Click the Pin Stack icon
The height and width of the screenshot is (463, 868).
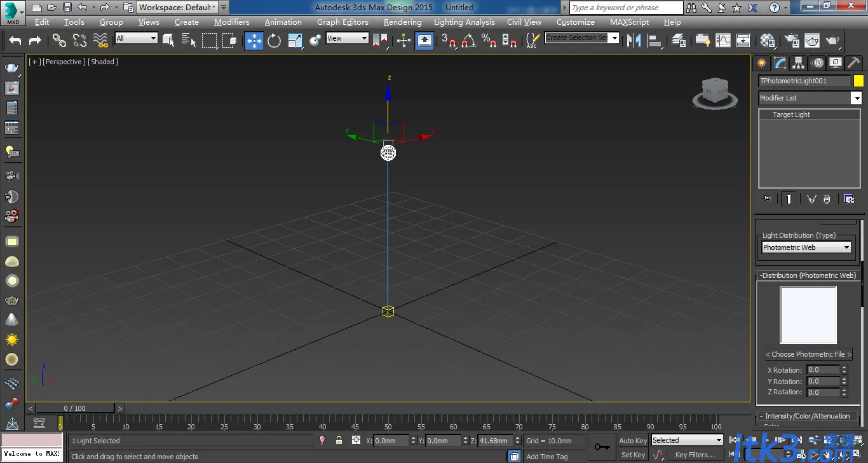coord(766,199)
